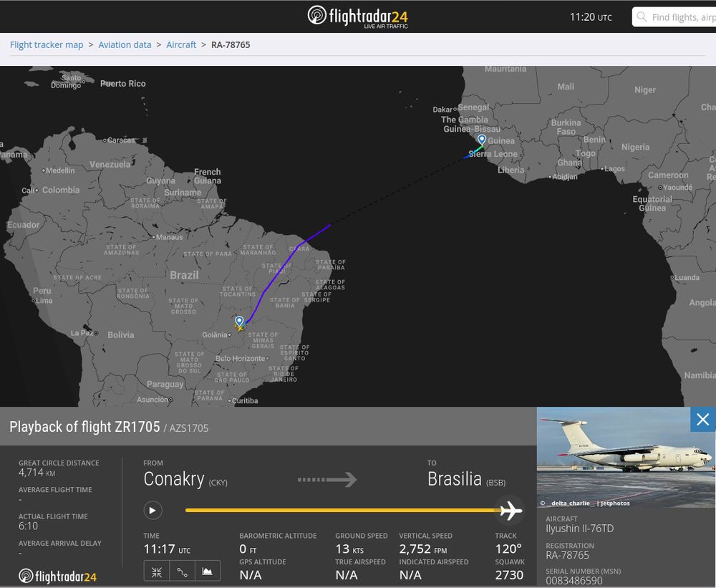
Task: Click the AZS1705 callsign text
Action: (188, 428)
